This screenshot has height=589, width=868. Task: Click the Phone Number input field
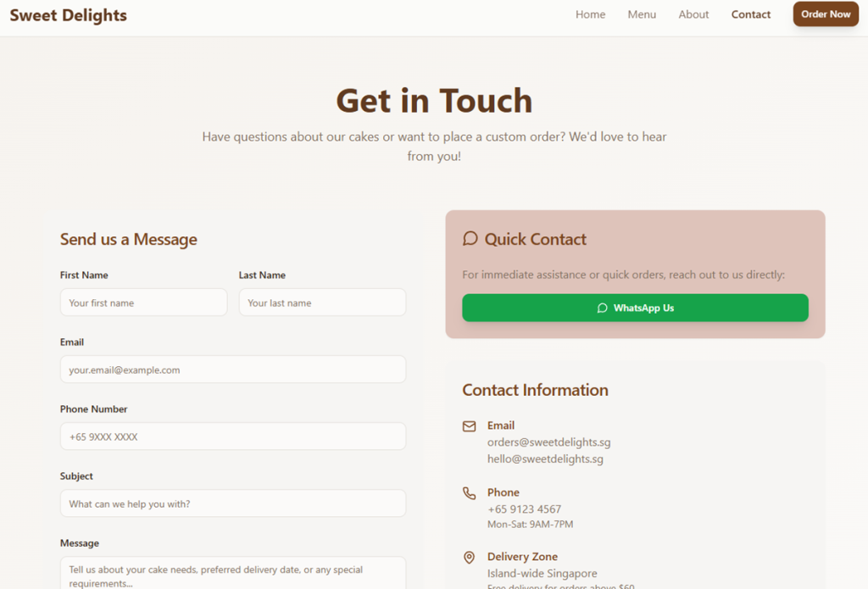[x=233, y=436]
